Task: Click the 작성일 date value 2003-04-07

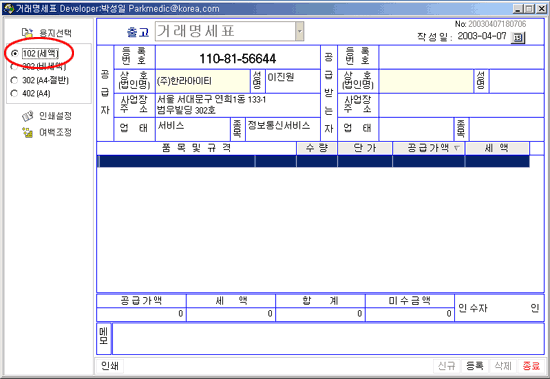Action: pyautogui.click(x=482, y=36)
